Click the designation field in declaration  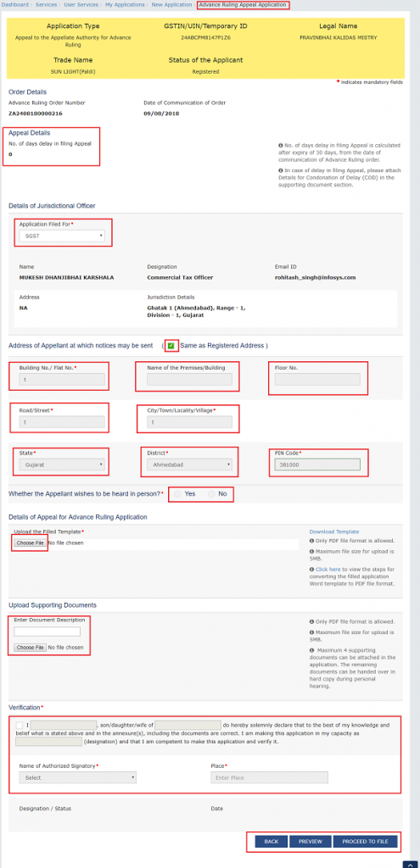(48, 742)
